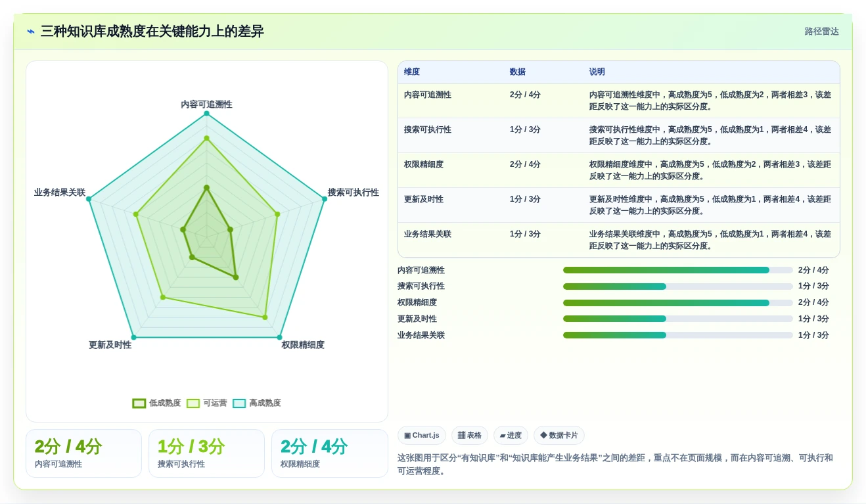Click the 维度 column header

click(412, 72)
